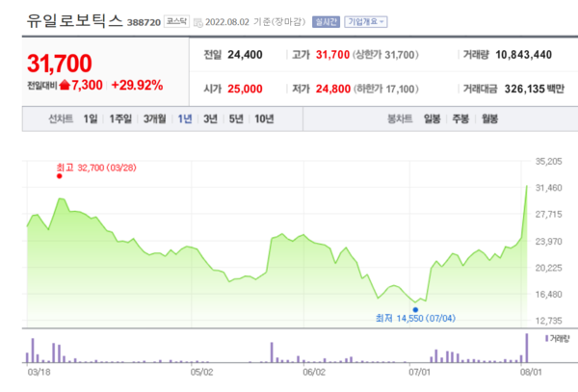Image resolution: width=578 pixels, height=392 pixels.
Task: Click the 상한가 31,700 text
Action: click(x=385, y=55)
